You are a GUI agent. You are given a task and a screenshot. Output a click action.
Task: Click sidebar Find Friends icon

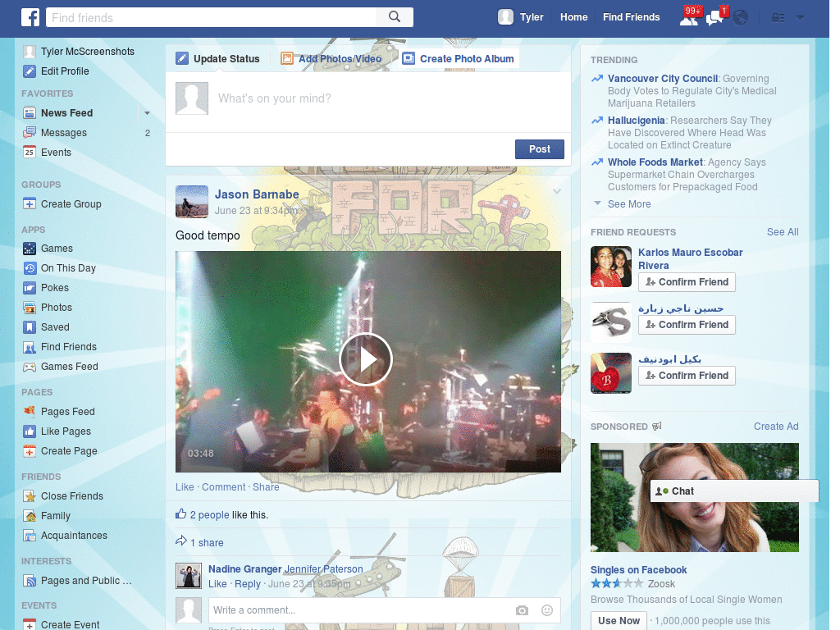[x=30, y=347]
